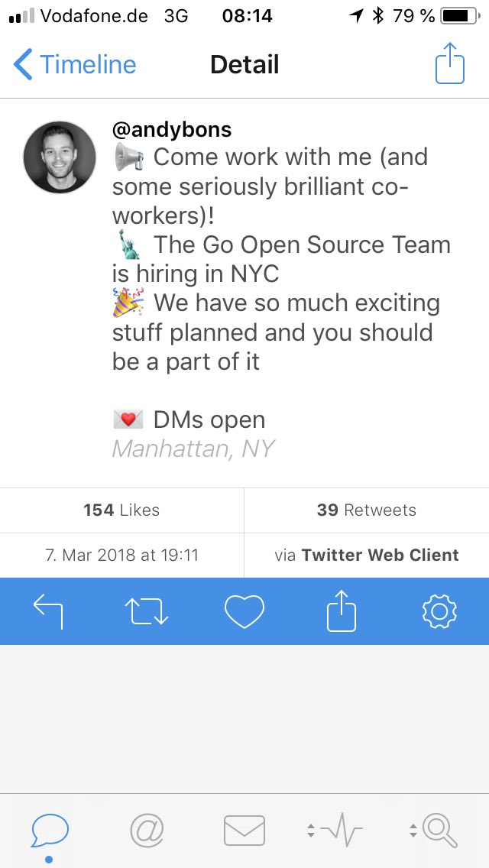Like the tweet with the heart icon
Screen dimensions: 489x868
pyautogui.click(x=244, y=611)
